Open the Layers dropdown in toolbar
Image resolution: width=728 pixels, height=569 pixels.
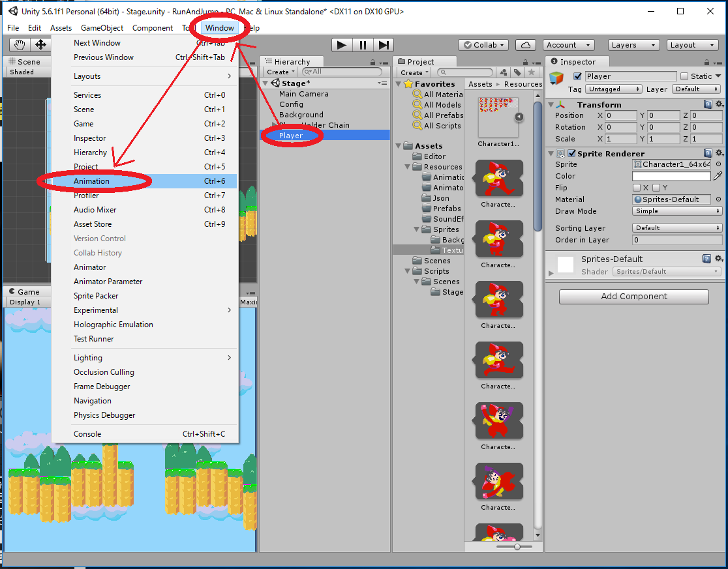click(x=634, y=45)
